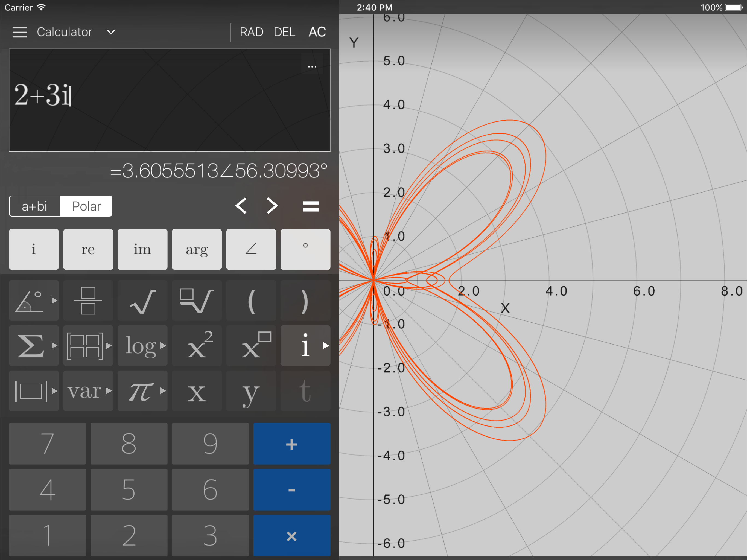
Task: Select Polar result format
Action: pos(86,206)
